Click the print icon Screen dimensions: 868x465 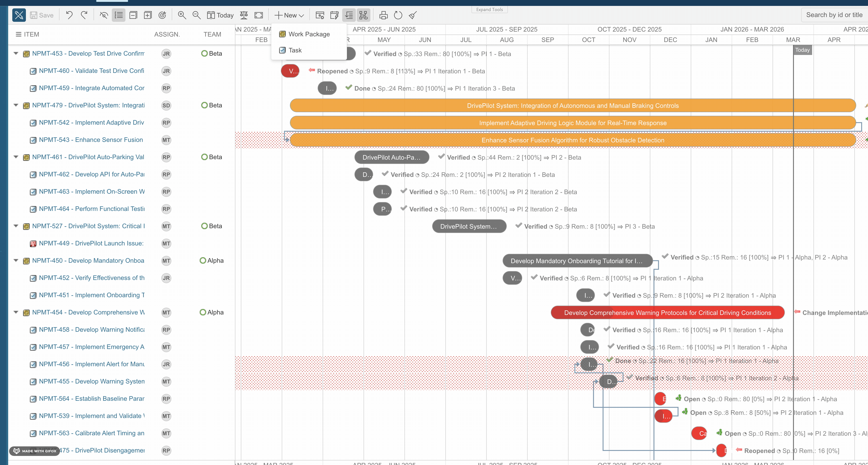click(x=384, y=15)
